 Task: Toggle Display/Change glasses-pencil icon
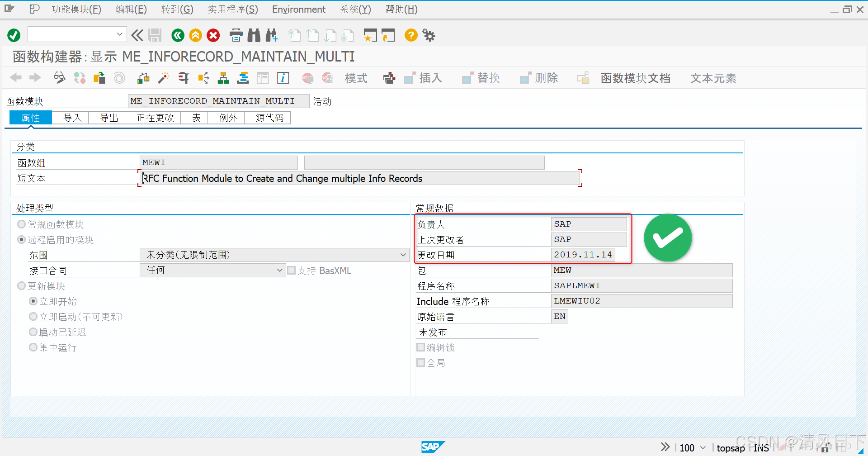coord(59,78)
